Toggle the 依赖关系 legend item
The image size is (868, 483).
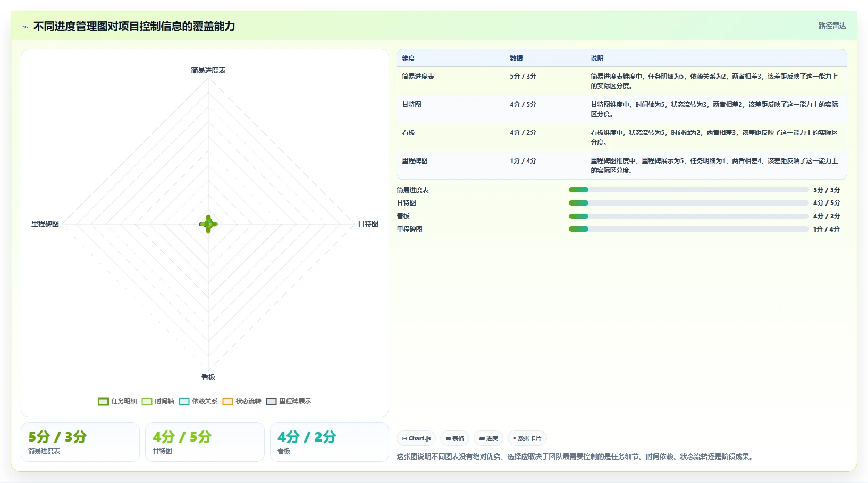pos(198,401)
